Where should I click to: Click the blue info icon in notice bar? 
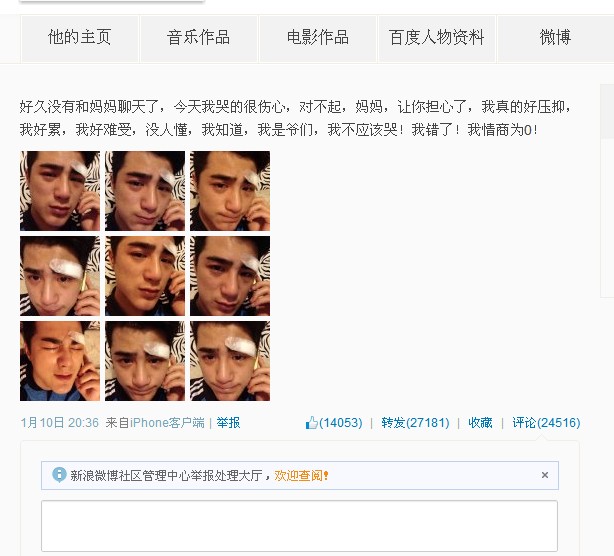(59, 475)
